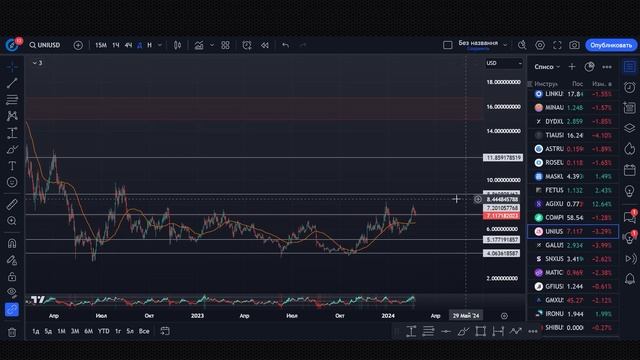Open the economic calendar panel

pyautogui.click(x=629, y=170)
